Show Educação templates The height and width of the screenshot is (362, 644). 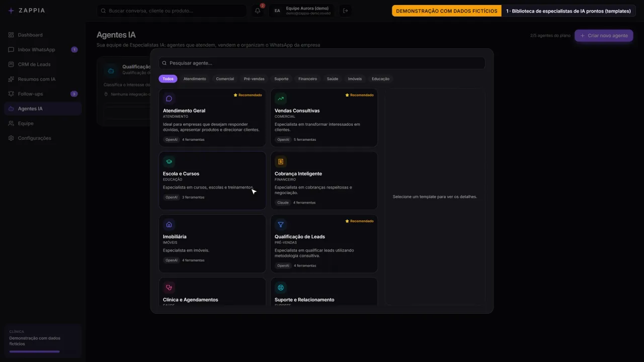click(x=380, y=79)
